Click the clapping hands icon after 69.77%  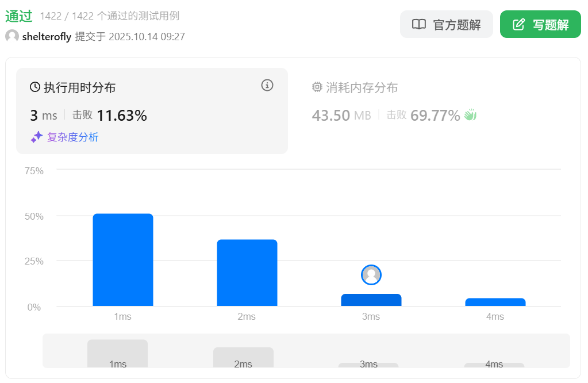470,115
